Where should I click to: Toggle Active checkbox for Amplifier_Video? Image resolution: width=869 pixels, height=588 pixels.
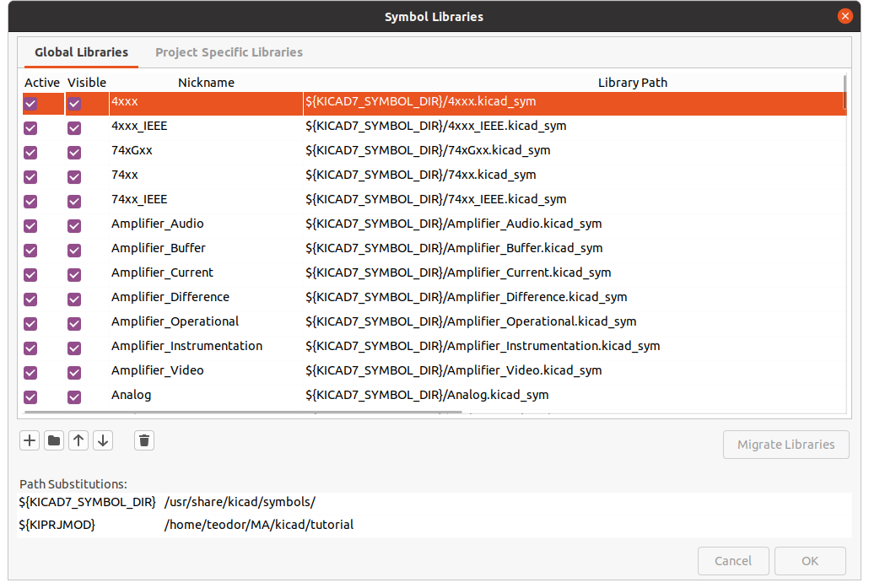point(30,373)
